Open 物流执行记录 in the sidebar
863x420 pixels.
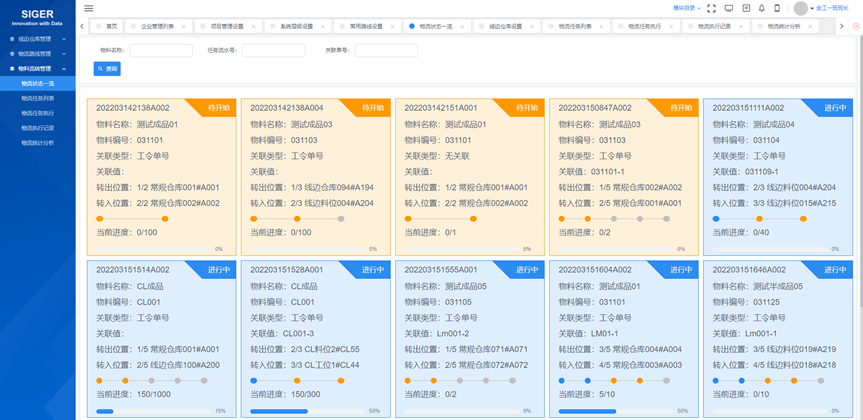pos(37,128)
